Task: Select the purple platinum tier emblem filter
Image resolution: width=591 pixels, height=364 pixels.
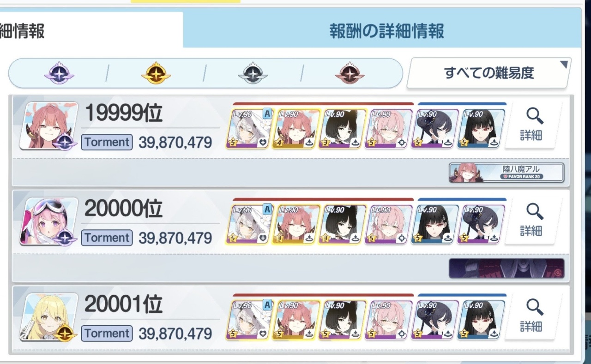Action: tap(59, 73)
